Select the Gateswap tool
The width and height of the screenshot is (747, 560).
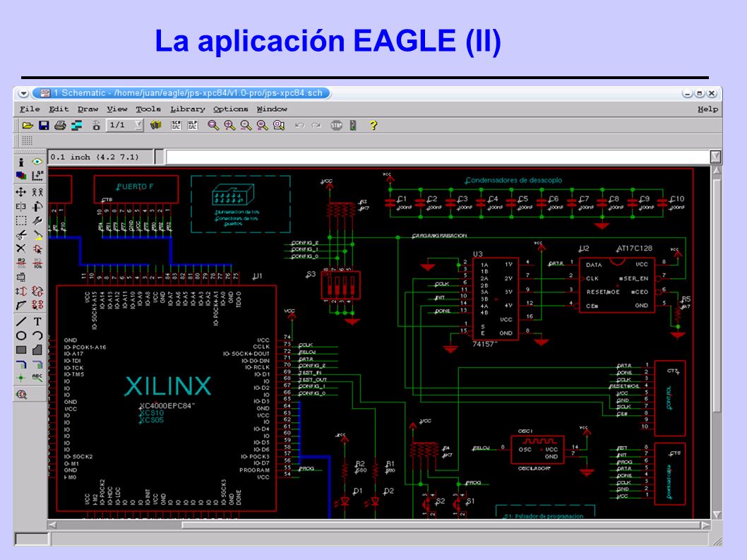click(x=37, y=291)
